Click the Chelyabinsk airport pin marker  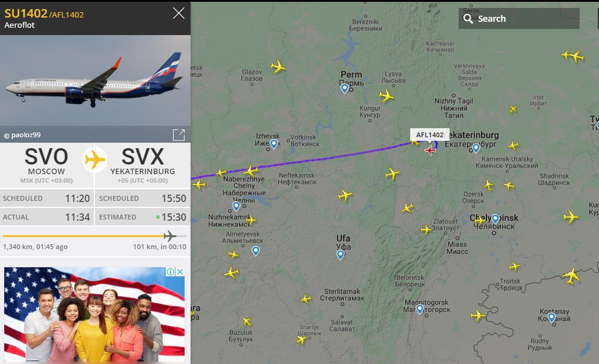pyautogui.click(x=495, y=219)
